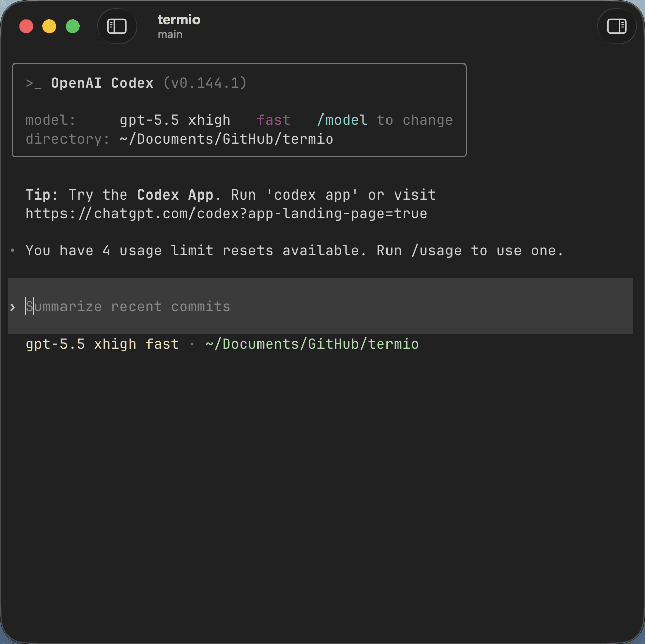Click the main branch label
This screenshot has width=645, height=644.
click(170, 35)
